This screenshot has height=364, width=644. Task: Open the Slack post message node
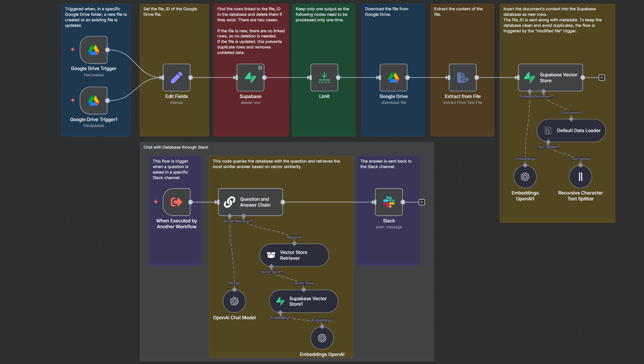click(389, 202)
